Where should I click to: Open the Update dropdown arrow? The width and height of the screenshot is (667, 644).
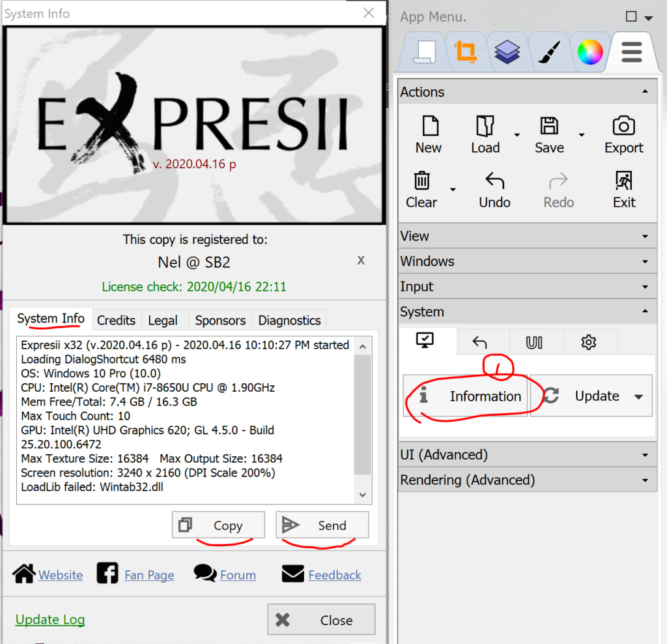[639, 397]
